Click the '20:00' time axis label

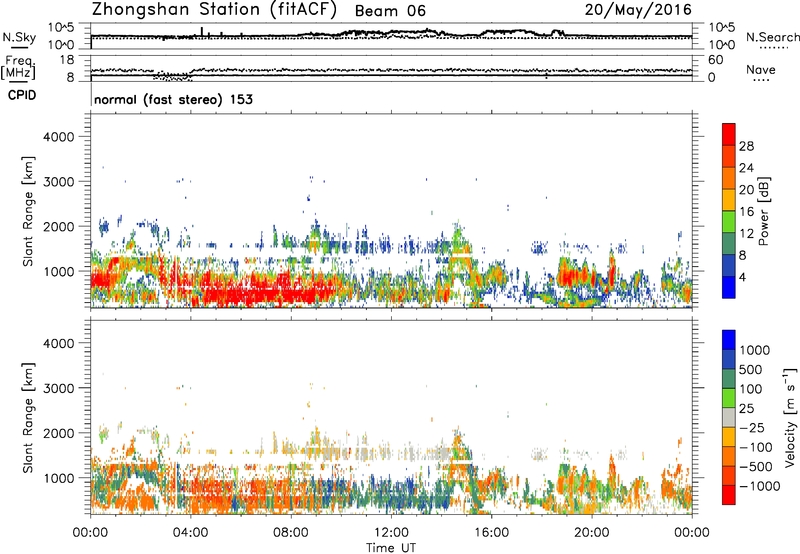[591, 533]
